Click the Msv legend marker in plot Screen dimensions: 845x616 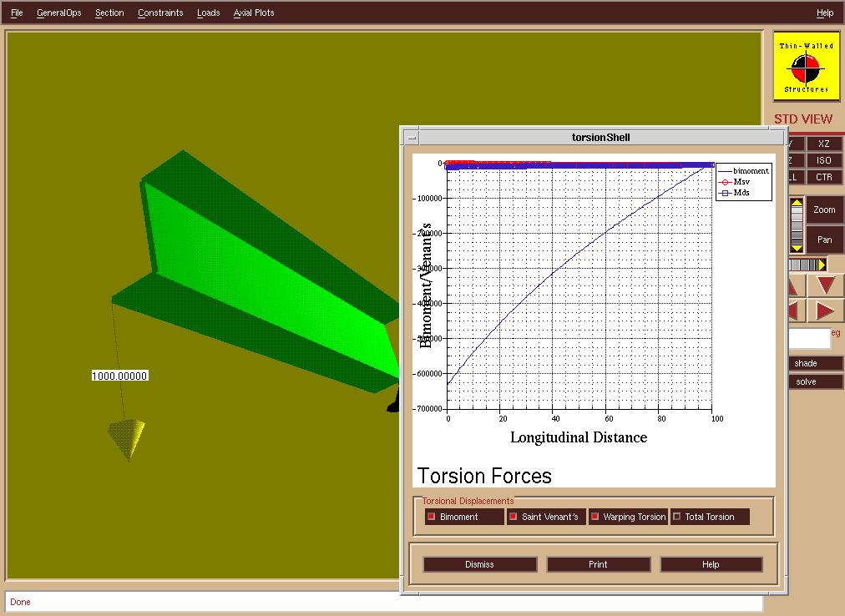pyautogui.click(x=725, y=182)
